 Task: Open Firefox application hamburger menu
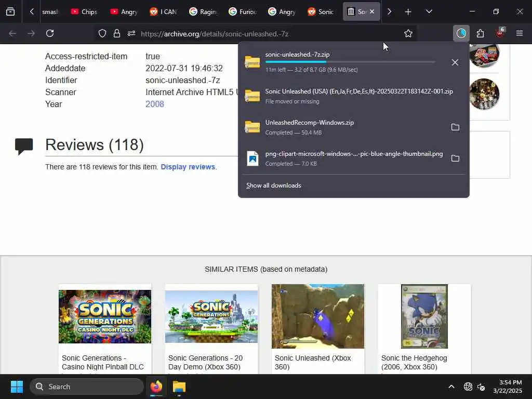coord(520,33)
